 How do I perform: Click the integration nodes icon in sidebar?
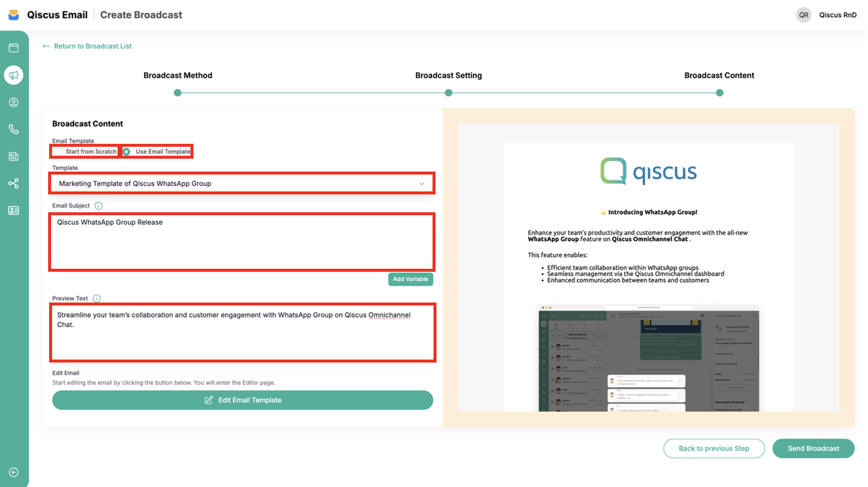pos(14,183)
